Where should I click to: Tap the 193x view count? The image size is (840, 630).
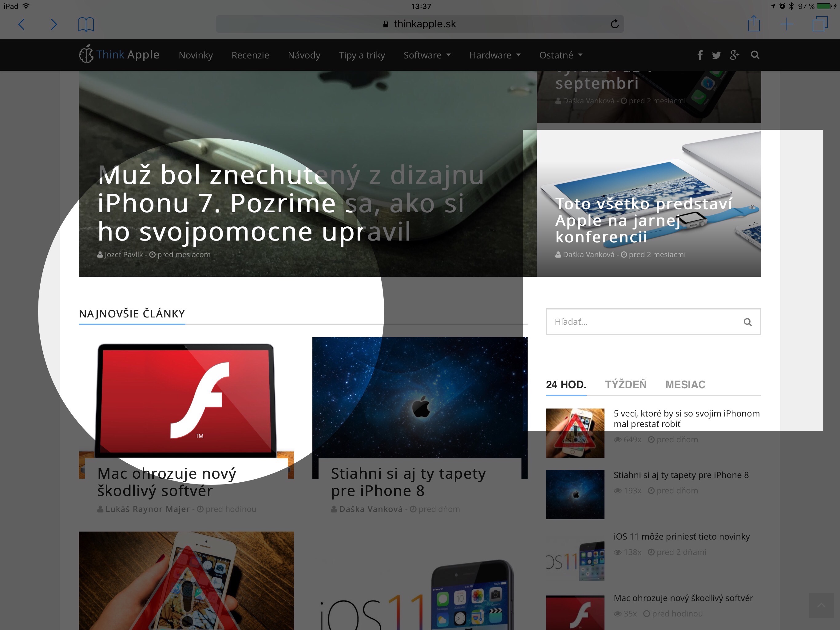(627, 491)
